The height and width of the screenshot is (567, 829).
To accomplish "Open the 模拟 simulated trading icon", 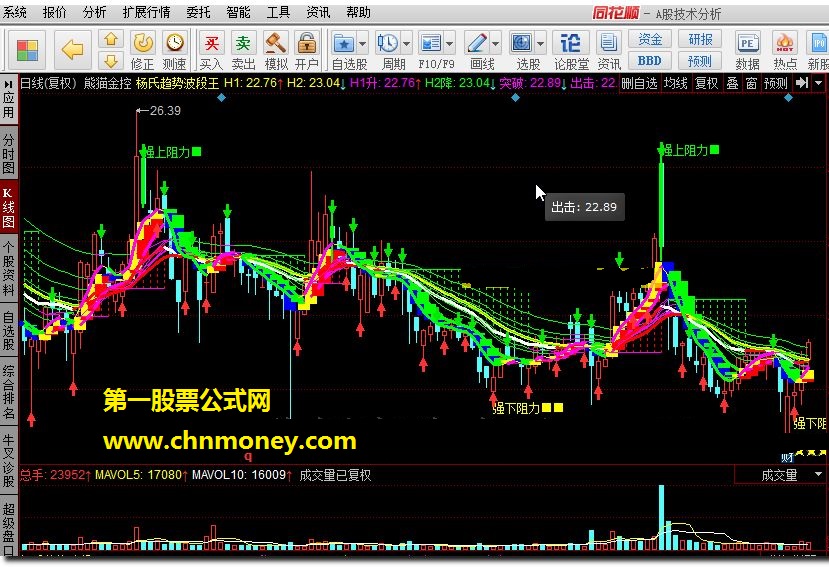I will pos(276,51).
